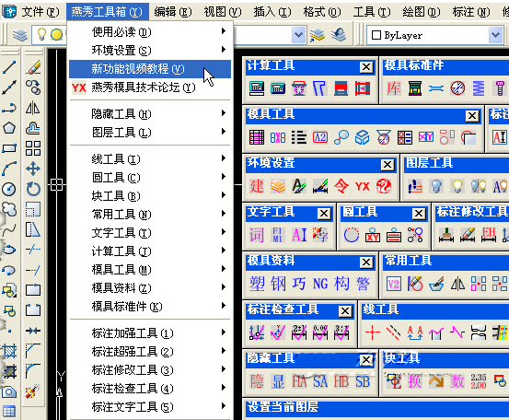Open the 编辑(E) menu

tap(173, 12)
